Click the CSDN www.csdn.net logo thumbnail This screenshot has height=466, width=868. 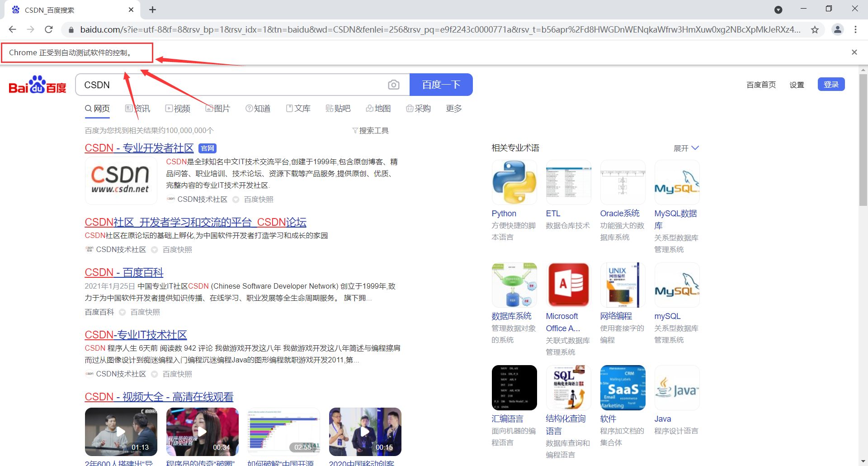(121, 181)
